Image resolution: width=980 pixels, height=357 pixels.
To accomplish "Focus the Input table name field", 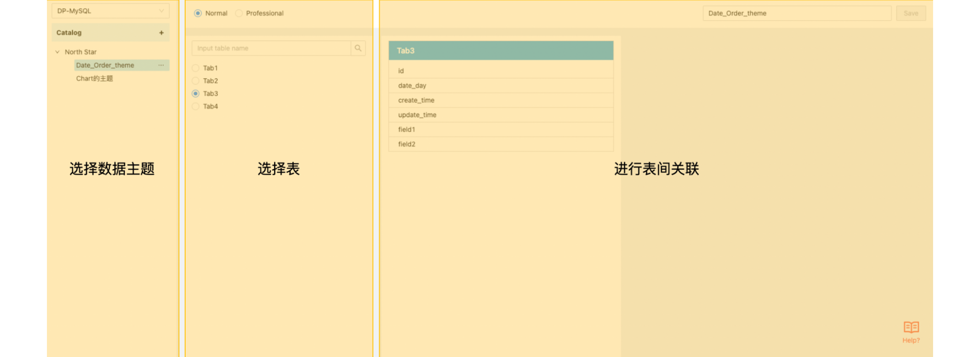I will pos(272,48).
